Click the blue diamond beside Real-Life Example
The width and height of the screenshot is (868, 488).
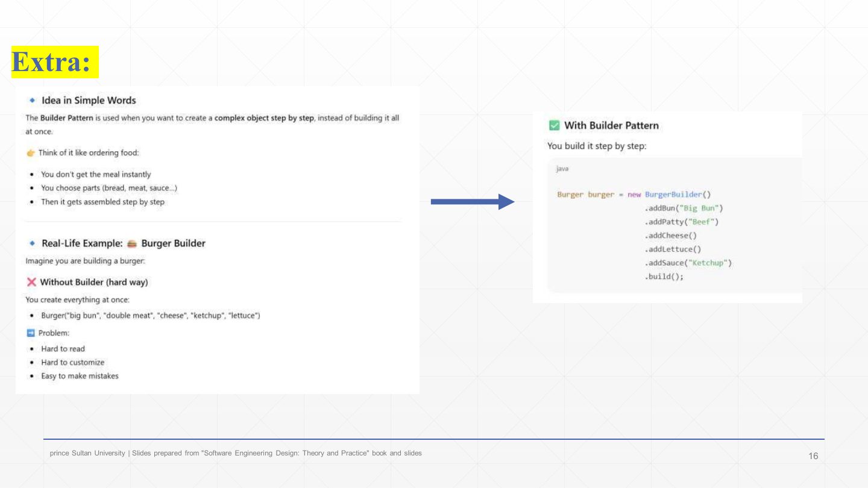31,243
